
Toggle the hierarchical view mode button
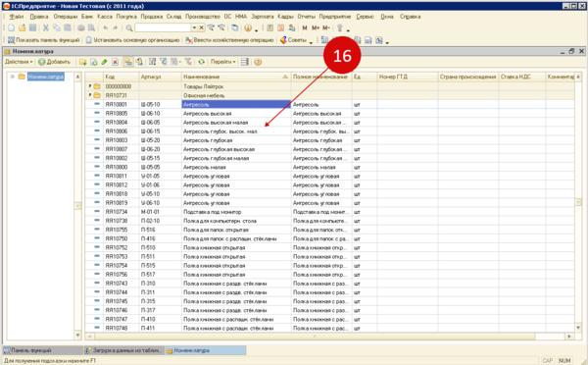(x=128, y=62)
